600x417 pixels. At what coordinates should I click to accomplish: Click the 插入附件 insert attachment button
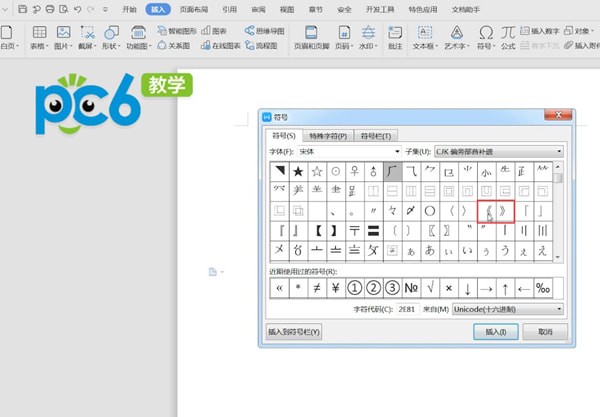582,46
